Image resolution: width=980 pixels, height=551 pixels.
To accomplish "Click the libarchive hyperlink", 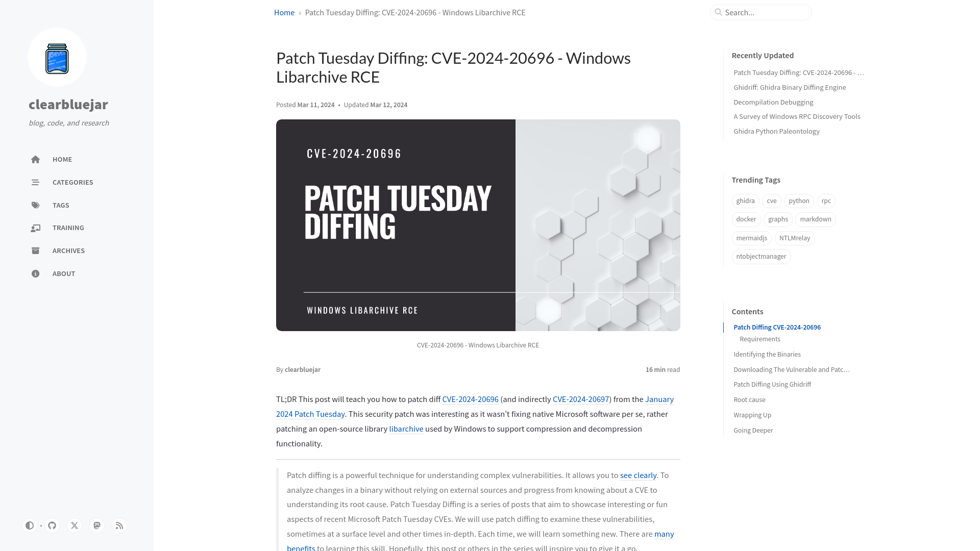I will tap(406, 429).
